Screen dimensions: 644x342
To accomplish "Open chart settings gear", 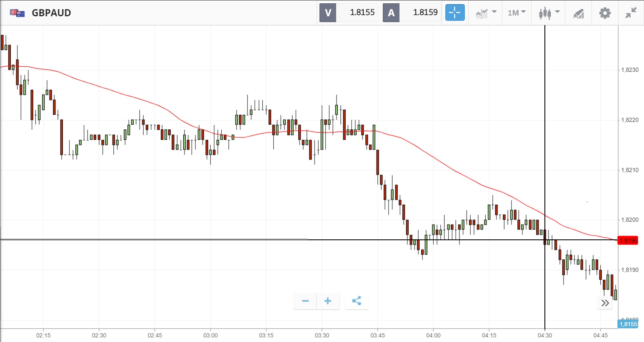I will (x=605, y=13).
